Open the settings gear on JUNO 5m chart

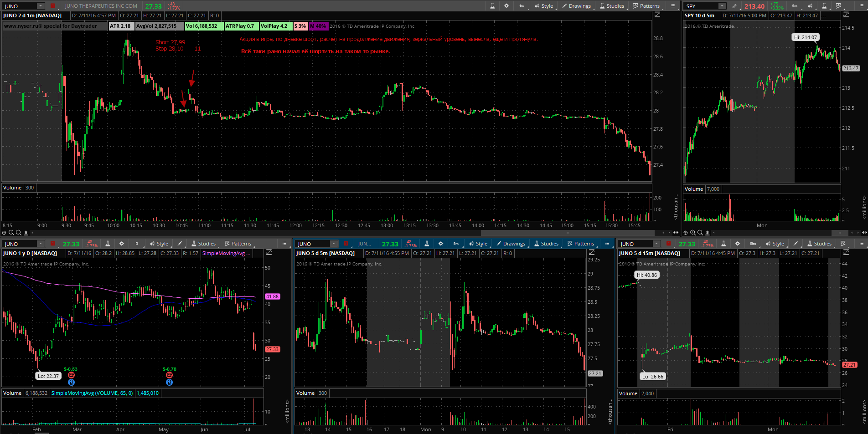pyautogui.click(x=441, y=244)
